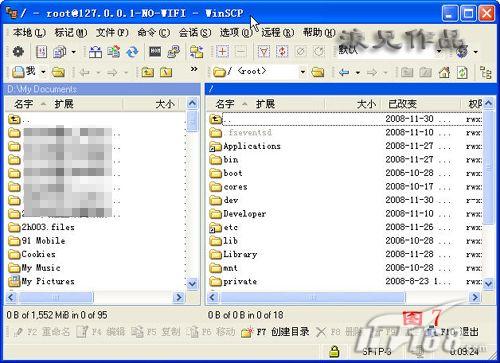Screen dimensions: 500x363
Task: Click the queue list icon beside the gear
Action: 41,52
